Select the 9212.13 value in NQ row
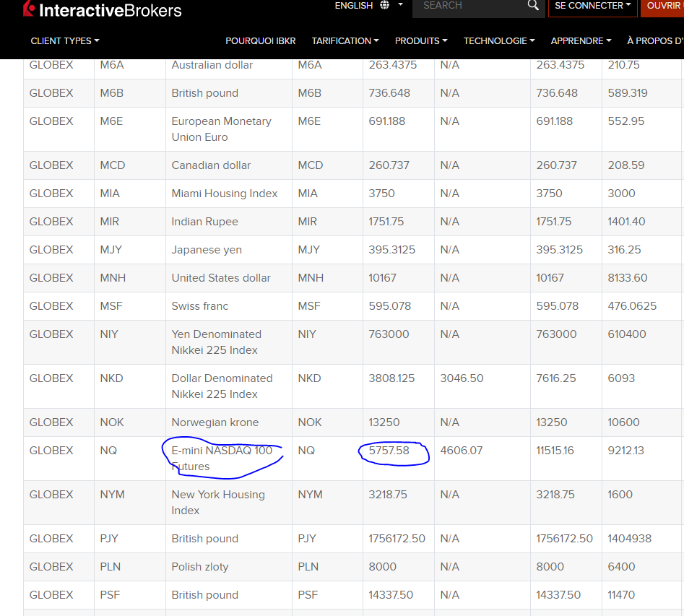 (x=625, y=451)
